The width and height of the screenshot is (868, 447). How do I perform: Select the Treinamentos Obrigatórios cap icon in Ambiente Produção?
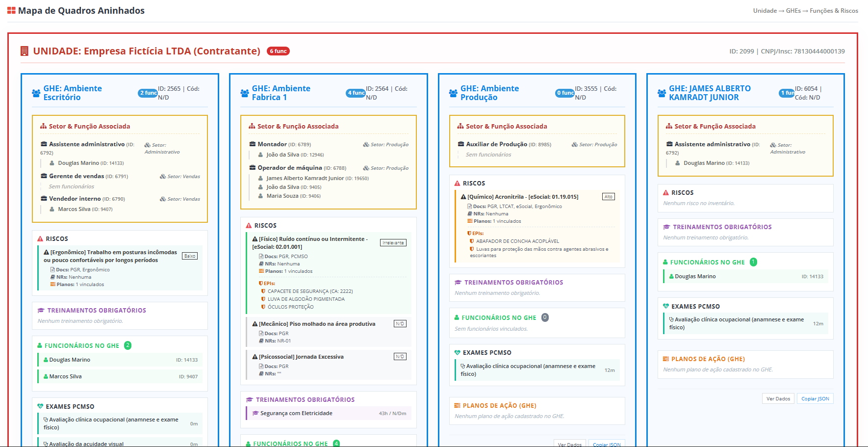(458, 282)
